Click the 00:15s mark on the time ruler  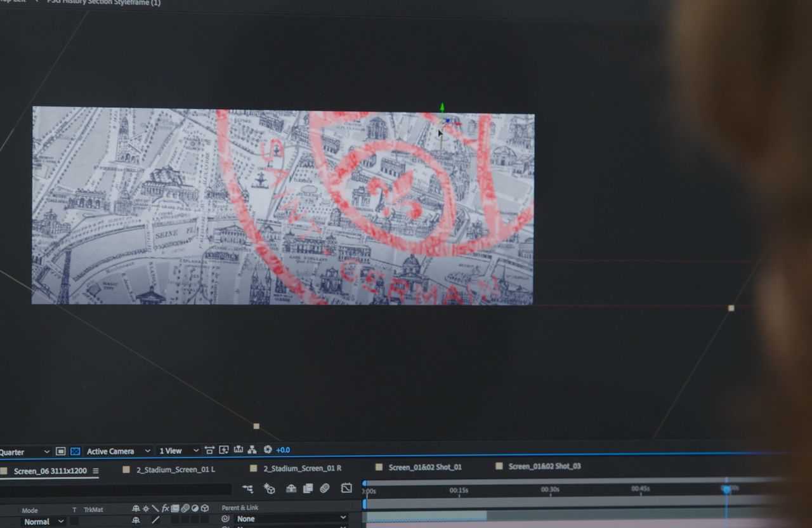coord(459,490)
